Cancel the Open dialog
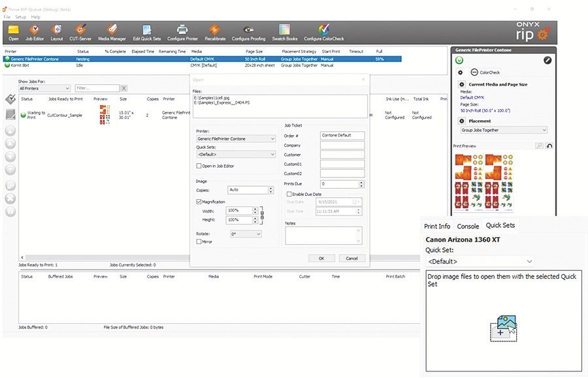This screenshot has height=378, width=588. point(351,258)
